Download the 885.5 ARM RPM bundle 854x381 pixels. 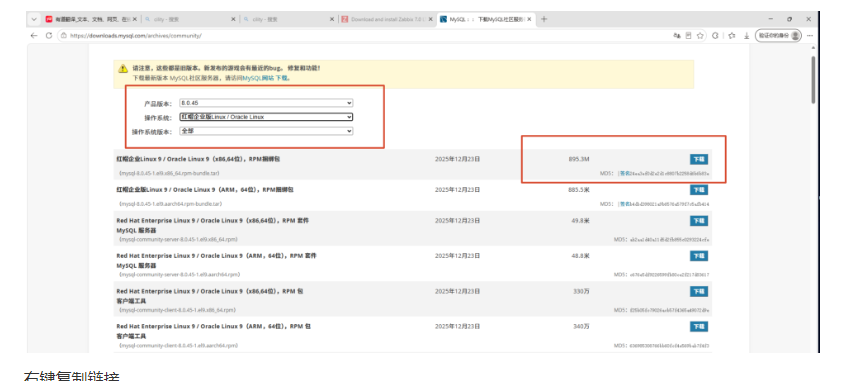coord(699,190)
